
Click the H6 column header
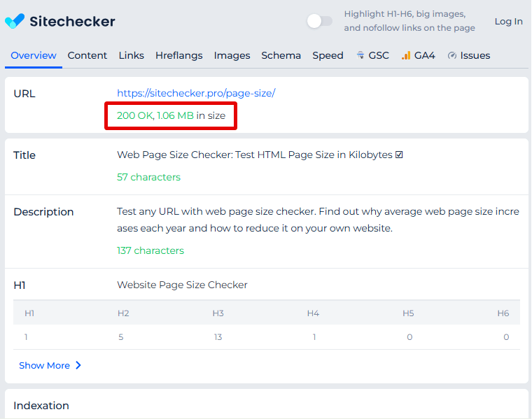pyautogui.click(x=503, y=313)
